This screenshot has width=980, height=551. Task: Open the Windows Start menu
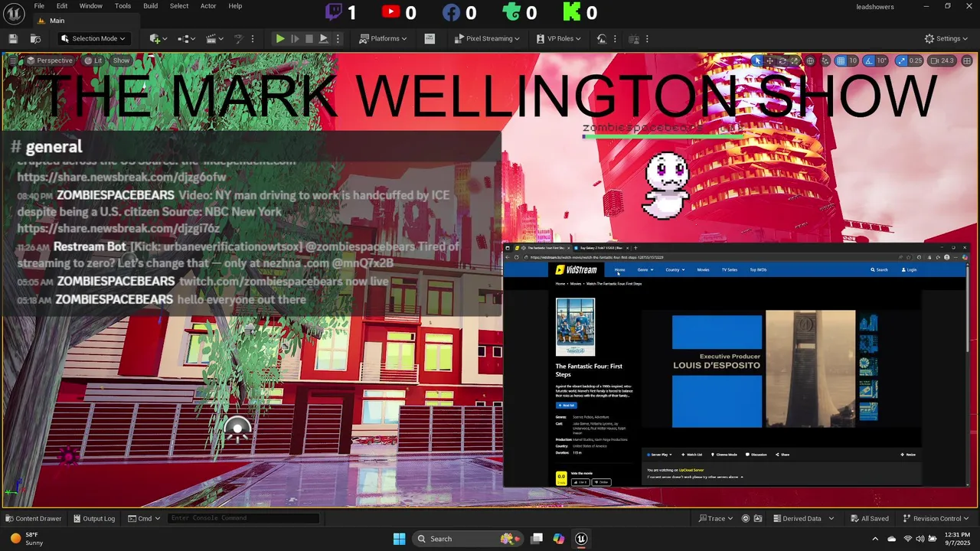[x=399, y=539]
